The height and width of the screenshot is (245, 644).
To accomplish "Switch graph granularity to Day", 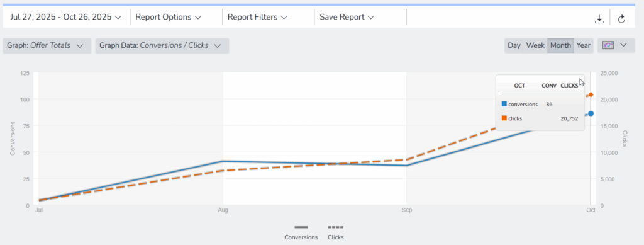I will tap(514, 45).
